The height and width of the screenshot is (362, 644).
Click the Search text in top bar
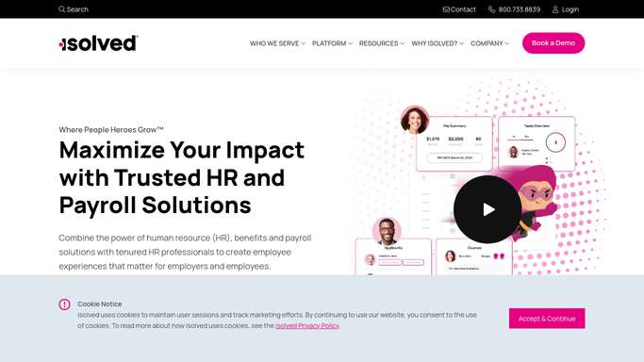77,9
